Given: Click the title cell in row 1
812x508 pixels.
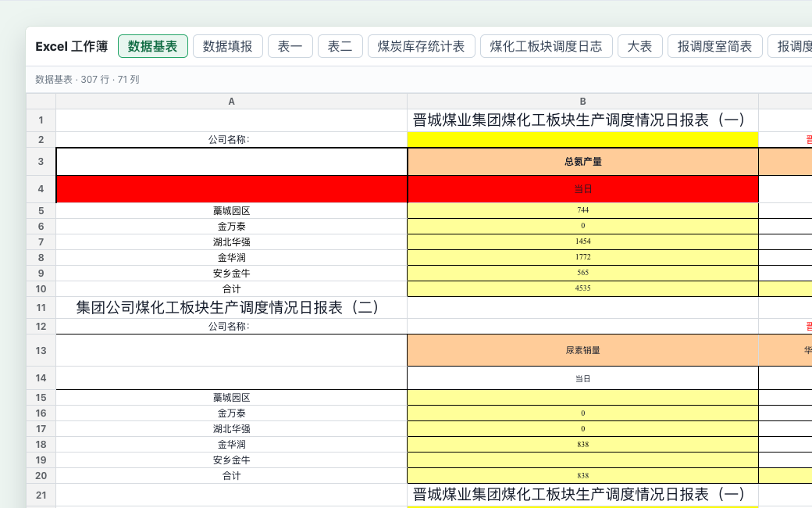Looking at the screenshot, I should point(582,120).
